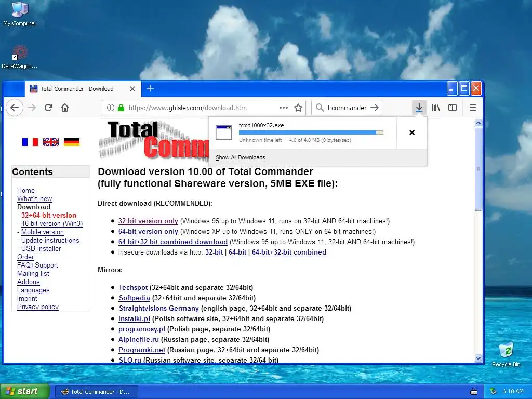Open the Home link in Contents
The image size is (532, 399).
click(26, 190)
